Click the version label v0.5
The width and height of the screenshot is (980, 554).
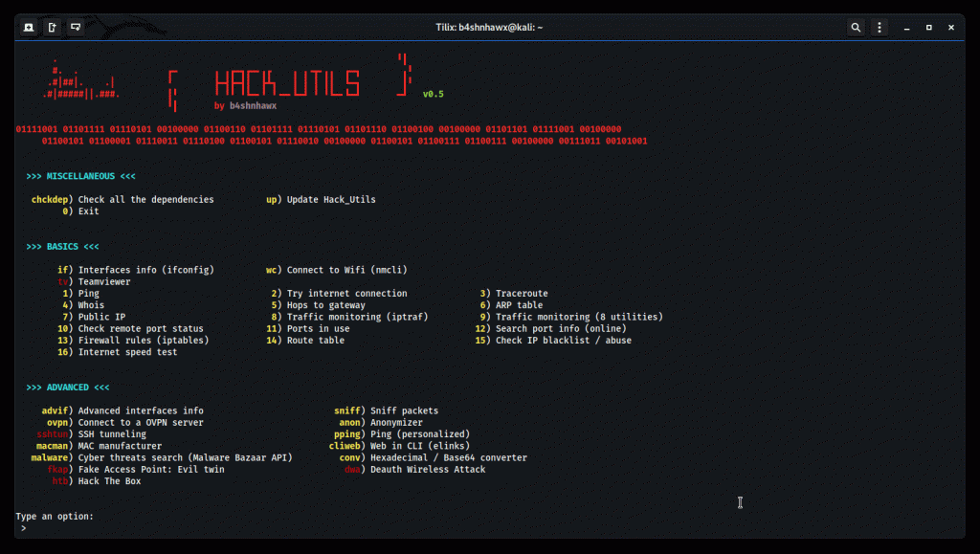click(x=434, y=95)
